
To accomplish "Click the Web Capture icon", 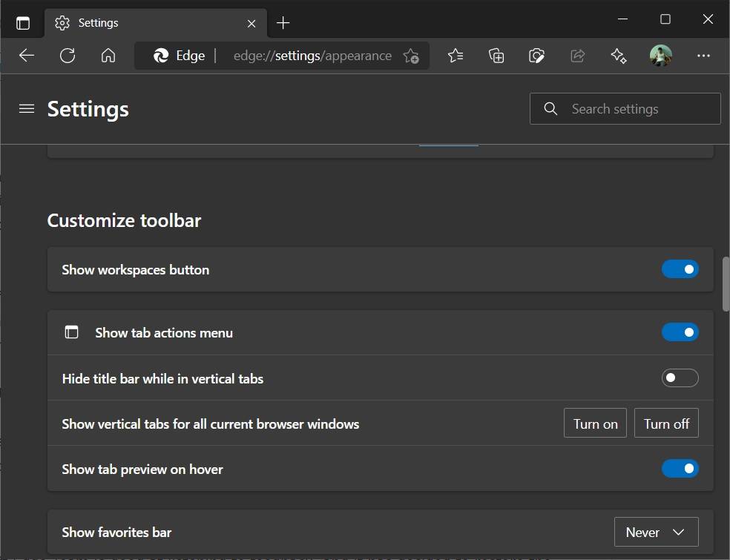I will coord(536,56).
